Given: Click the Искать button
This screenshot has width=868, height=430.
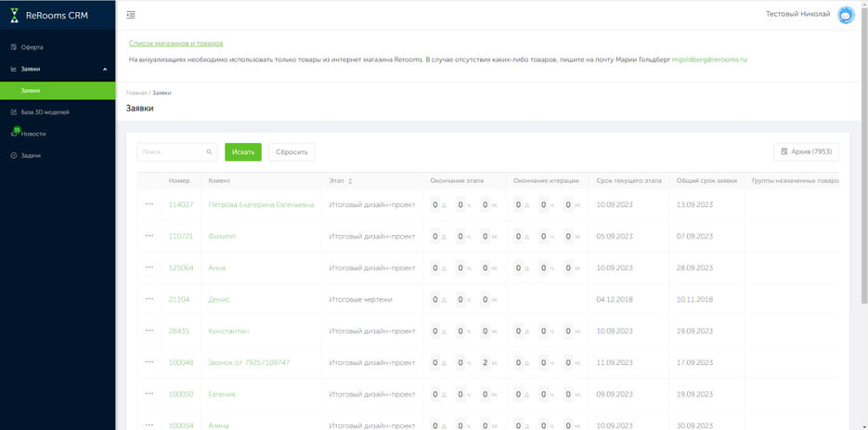Looking at the screenshot, I should coord(243,151).
